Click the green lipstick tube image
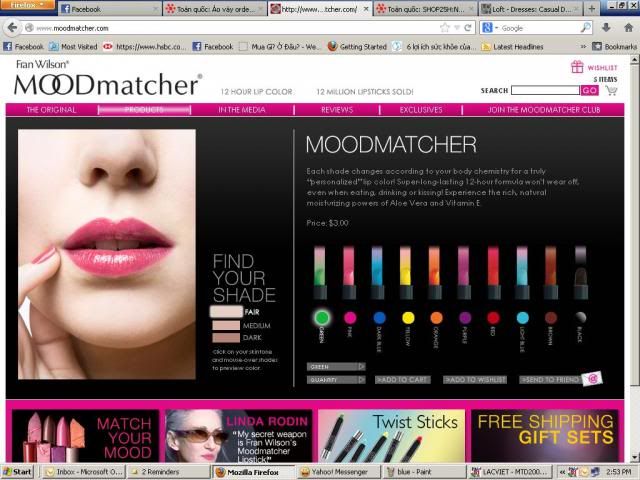The width and height of the screenshot is (640, 480). 320,272
